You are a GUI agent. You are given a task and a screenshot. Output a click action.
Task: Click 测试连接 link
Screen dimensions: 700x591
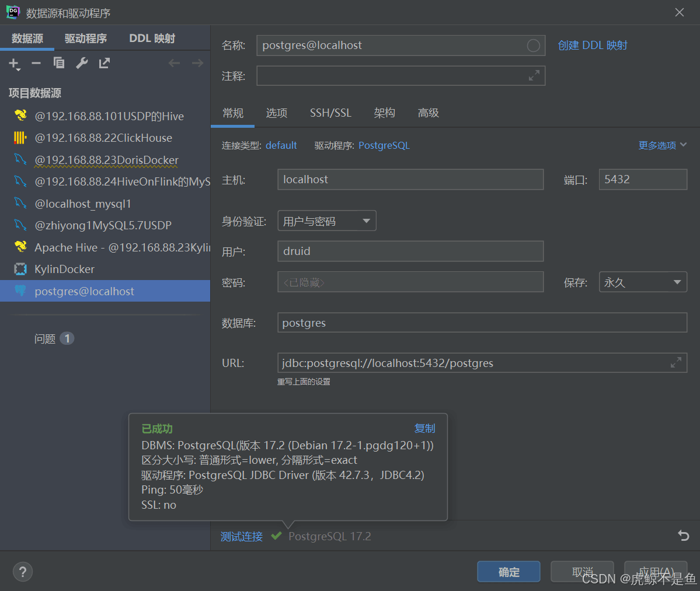pos(242,536)
